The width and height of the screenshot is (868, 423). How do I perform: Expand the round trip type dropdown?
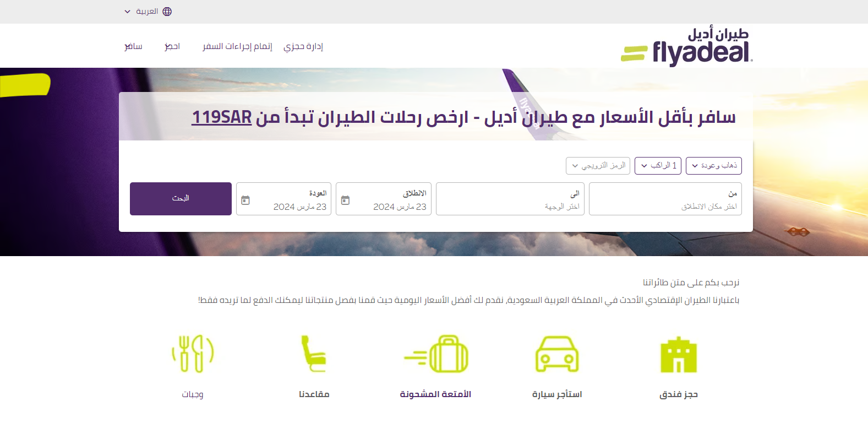[713, 166]
